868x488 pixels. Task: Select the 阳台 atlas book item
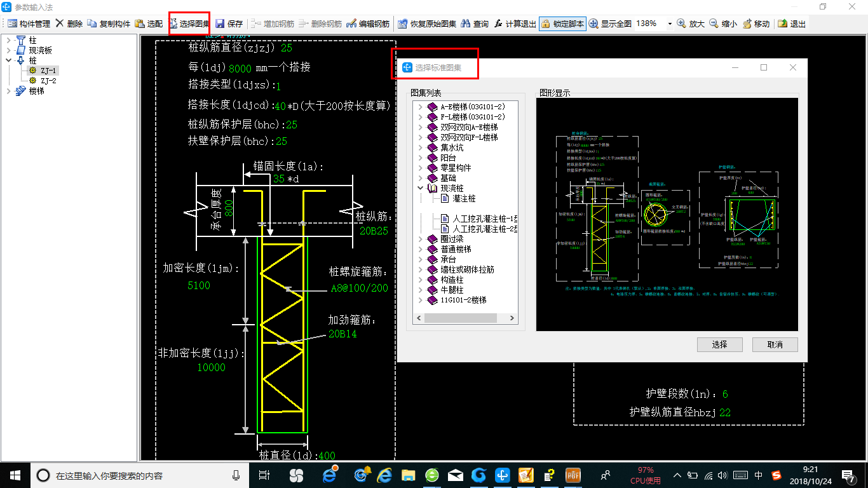[x=448, y=158]
